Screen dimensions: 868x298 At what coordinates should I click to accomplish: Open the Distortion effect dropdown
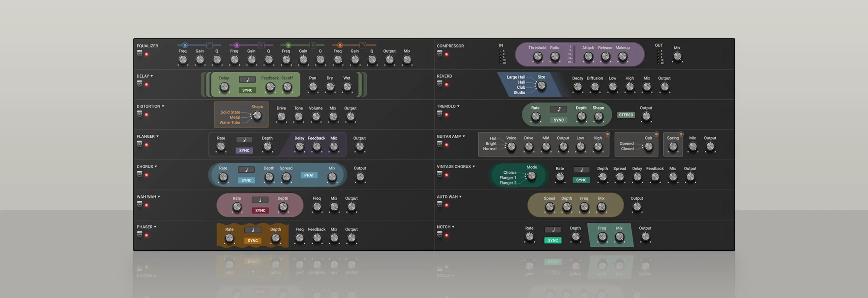coord(163,106)
